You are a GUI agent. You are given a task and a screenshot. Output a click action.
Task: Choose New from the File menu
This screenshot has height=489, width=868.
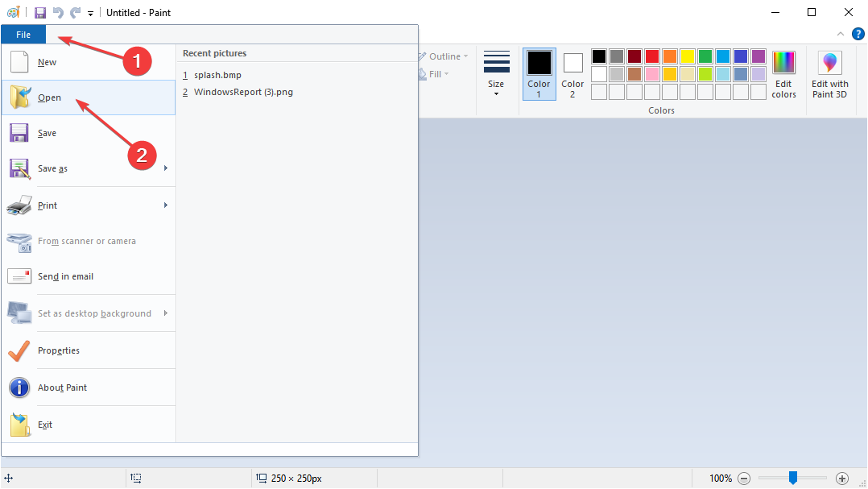pos(89,62)
